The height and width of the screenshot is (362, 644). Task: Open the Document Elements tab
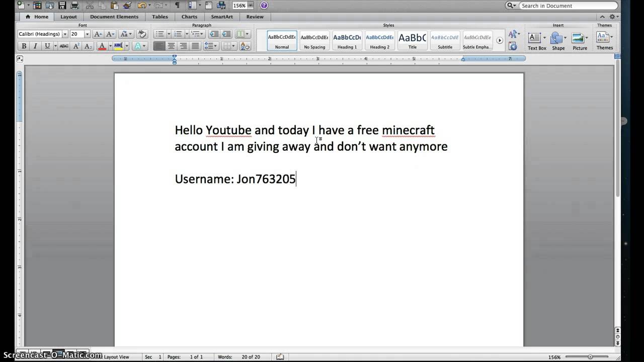[114, 17]
